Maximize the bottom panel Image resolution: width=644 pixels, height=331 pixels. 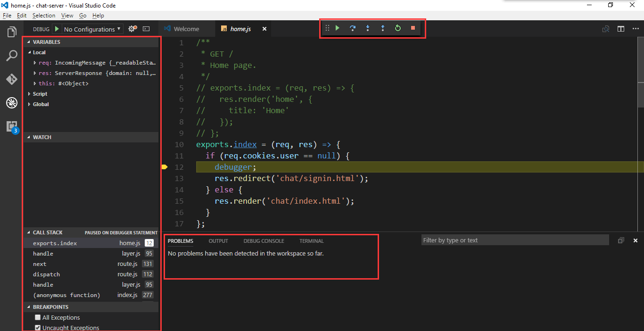(621, 240)
